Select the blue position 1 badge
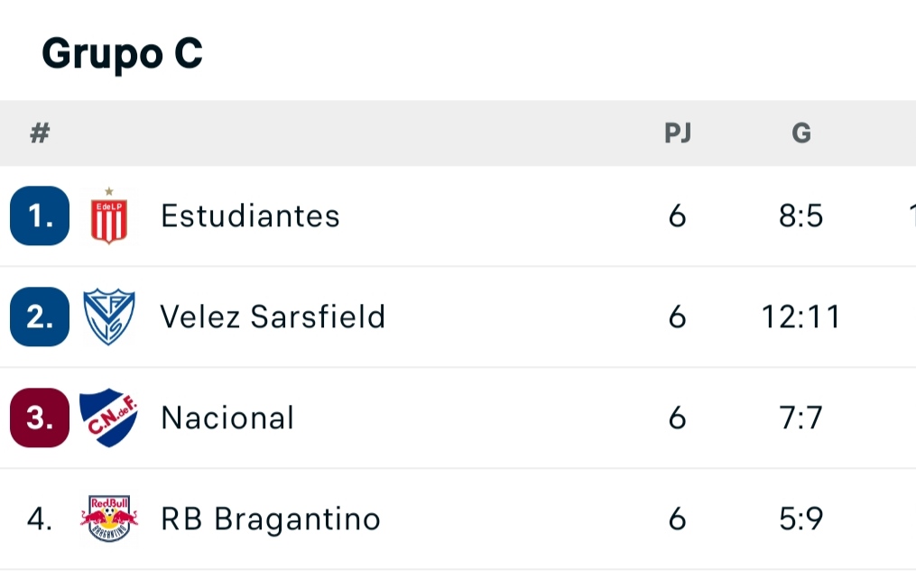916x588 pixels. pos(40,216)
